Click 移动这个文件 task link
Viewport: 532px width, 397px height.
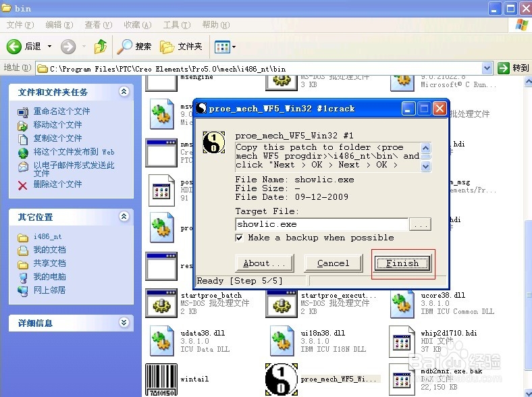click(57, 125)
